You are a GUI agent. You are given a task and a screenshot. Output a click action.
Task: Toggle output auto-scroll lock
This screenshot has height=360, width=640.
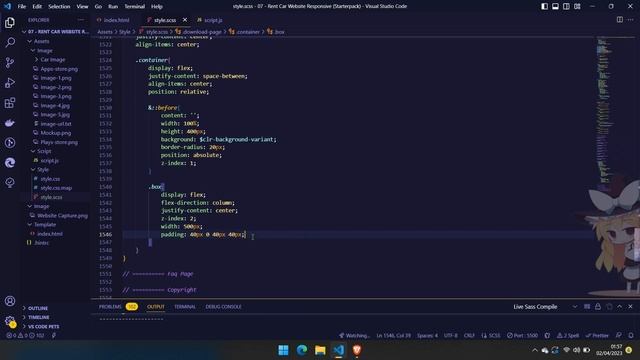(598, 307)
